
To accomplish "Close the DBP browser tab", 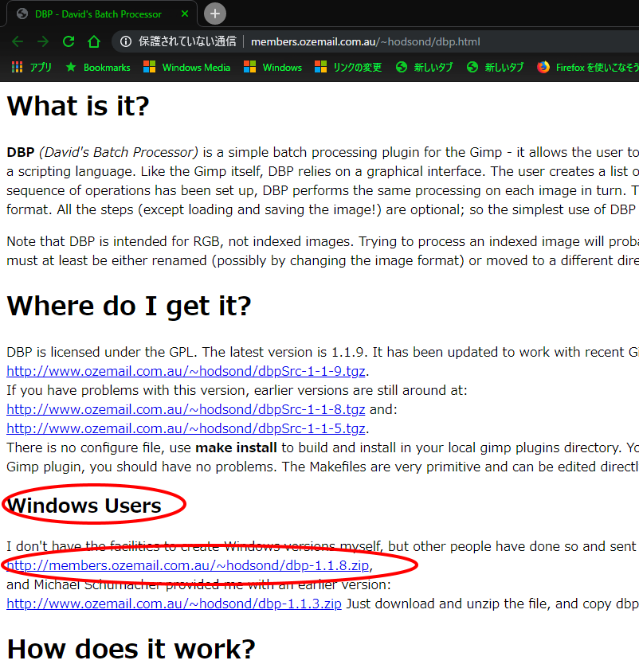I will coord(185,14).
